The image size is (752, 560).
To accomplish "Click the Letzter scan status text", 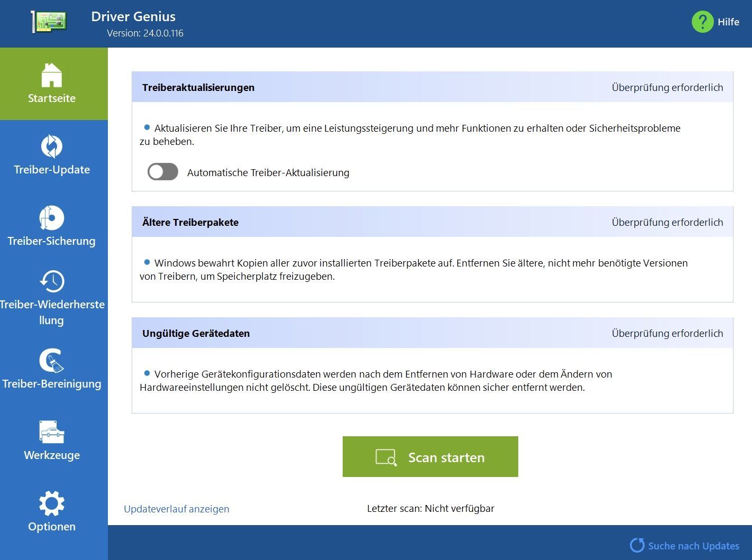I will pos(430,508).
